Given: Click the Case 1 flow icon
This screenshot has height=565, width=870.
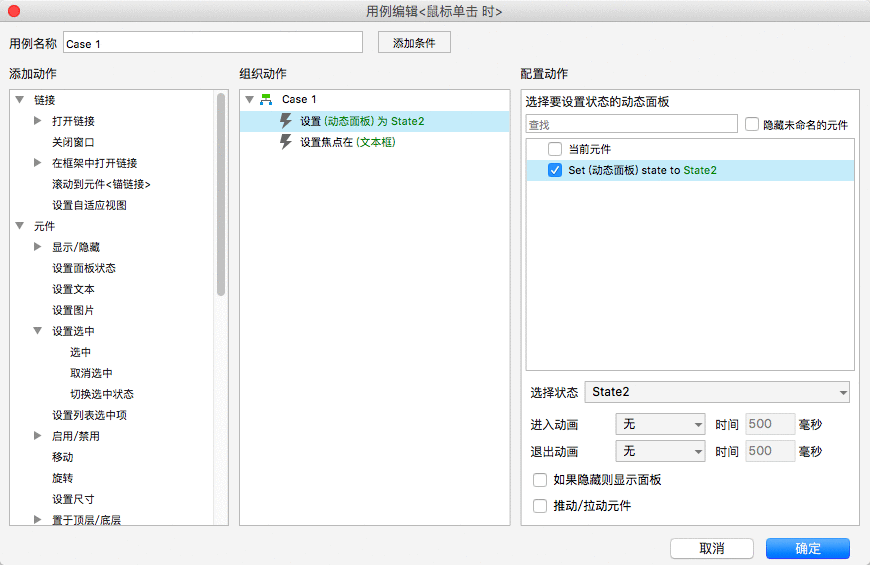Looking at the screenshot, I should pyautogui.click(x=266, y=99).
